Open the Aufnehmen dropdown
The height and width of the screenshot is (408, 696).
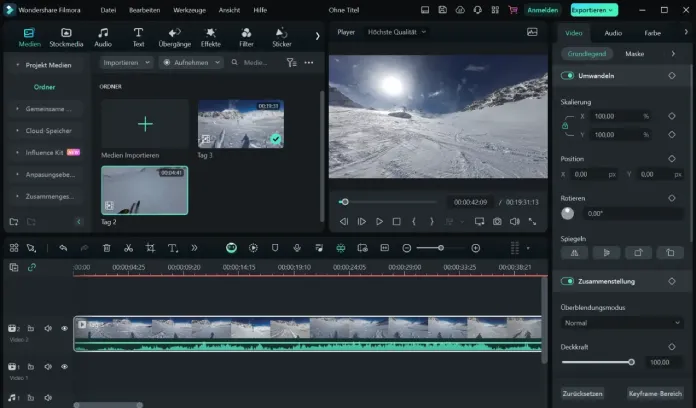191,63
